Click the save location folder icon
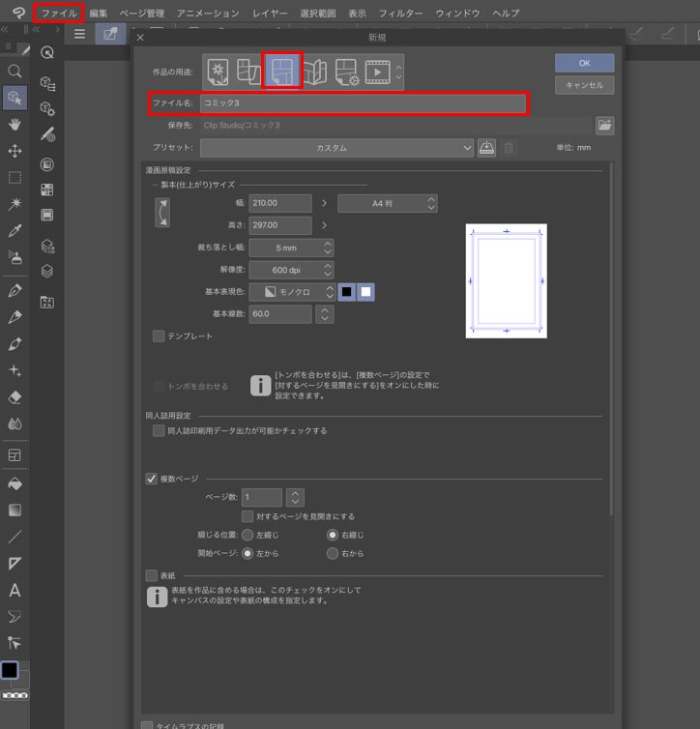700x729 pixels. point(604,126)
